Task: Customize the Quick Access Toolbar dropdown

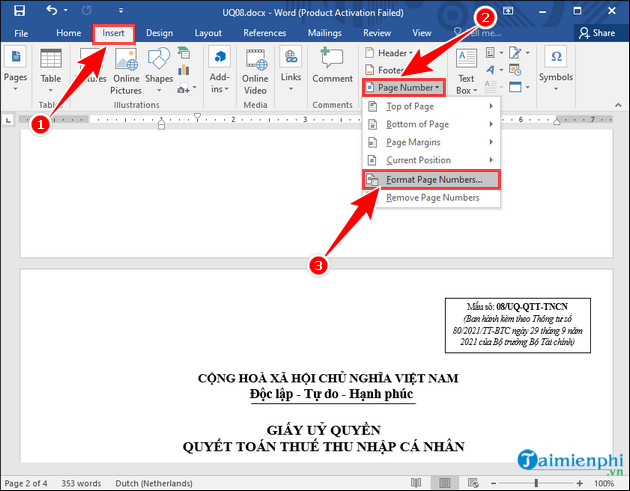Action: [121, 10]
